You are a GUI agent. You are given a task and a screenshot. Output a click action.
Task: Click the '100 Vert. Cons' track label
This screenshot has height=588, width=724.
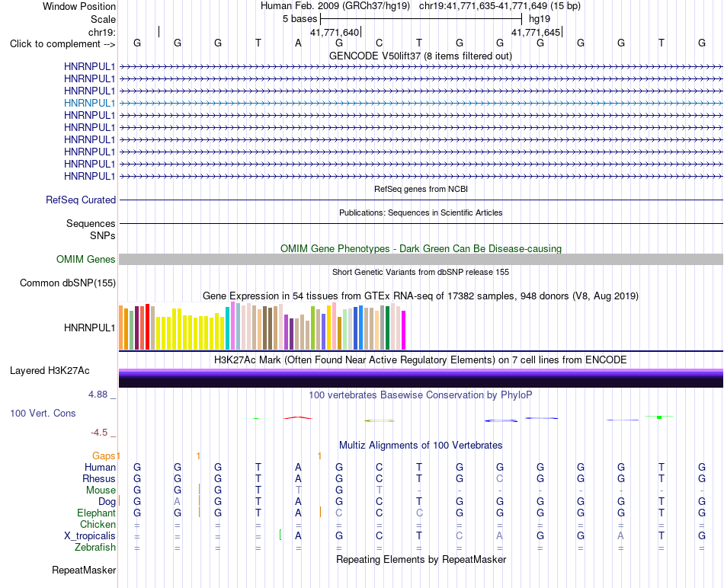point(43,413)
